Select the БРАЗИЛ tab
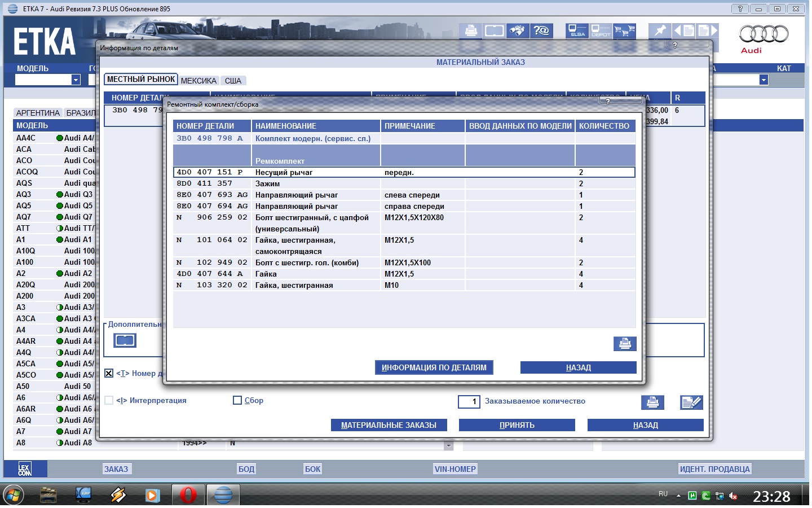The image size is (812, 508). click(80, 113)
